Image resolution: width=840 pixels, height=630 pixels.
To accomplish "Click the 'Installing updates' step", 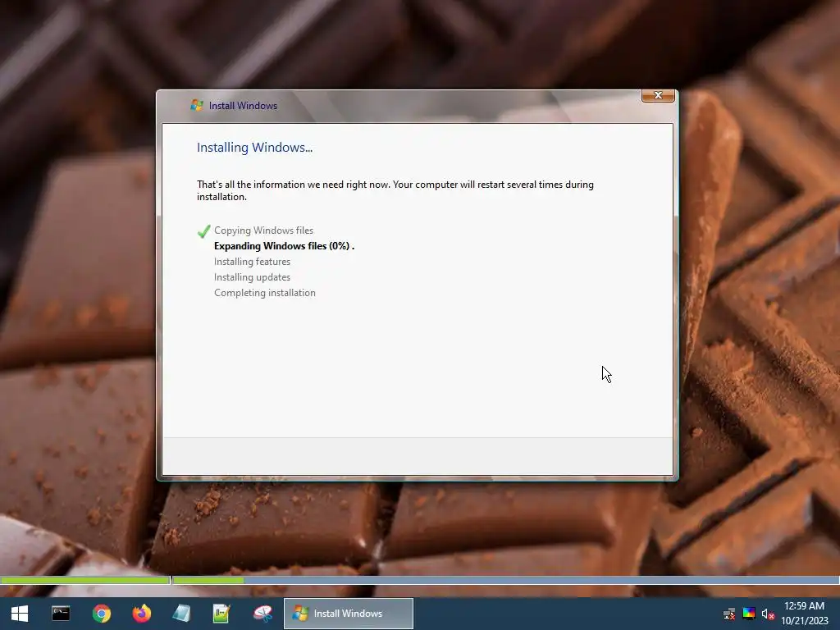I will point(253,277).
